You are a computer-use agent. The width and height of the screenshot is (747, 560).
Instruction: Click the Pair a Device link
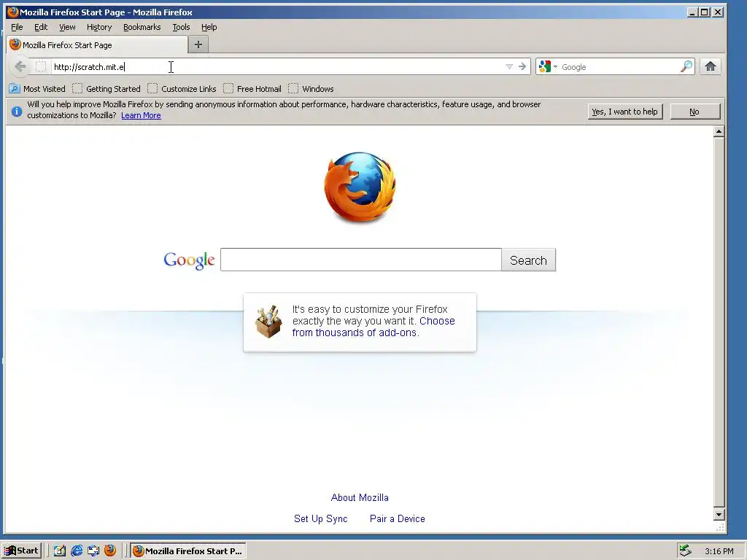click(398, 518)
